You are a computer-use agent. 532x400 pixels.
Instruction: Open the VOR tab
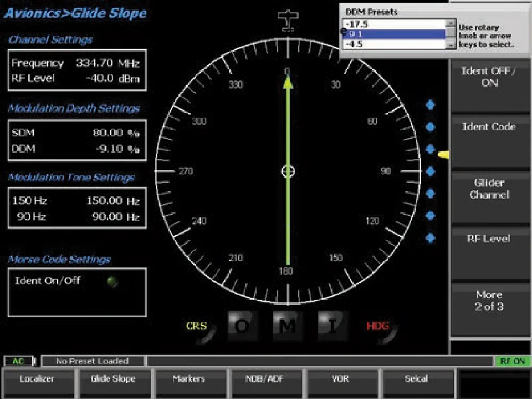340,379
